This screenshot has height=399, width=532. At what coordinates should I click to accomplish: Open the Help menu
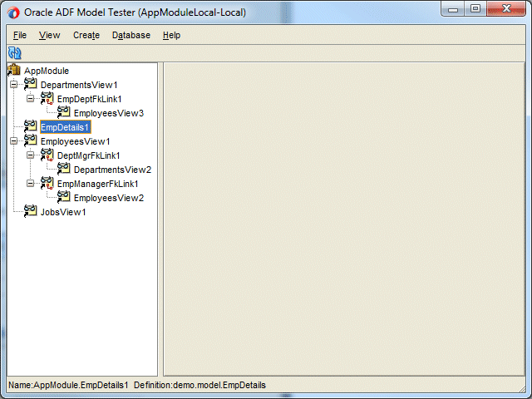pos(172,35)
